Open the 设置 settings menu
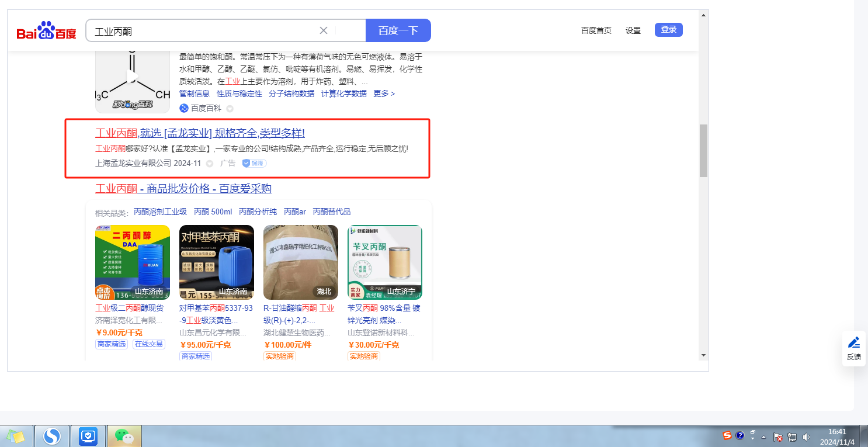This screenshot has height=447, width=868. 633,30
